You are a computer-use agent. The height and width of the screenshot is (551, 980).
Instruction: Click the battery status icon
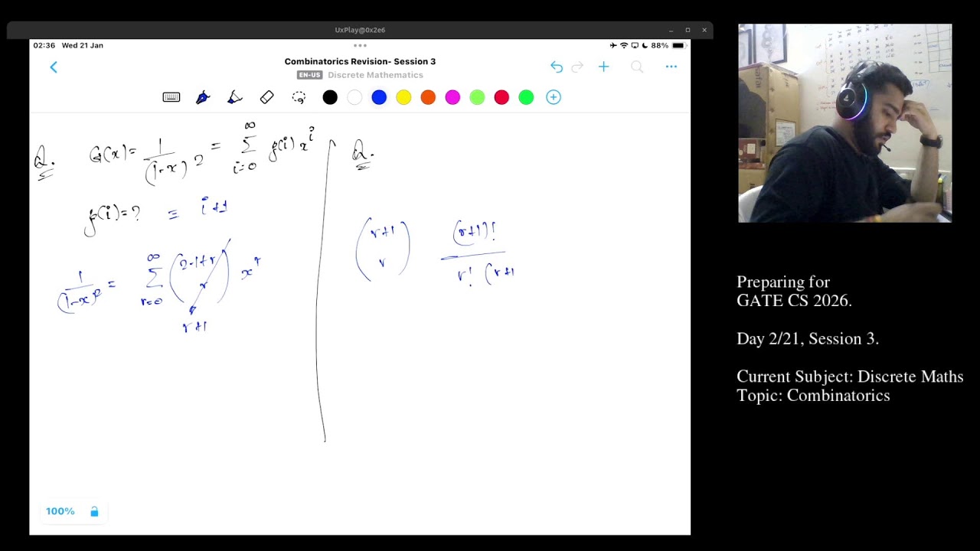click(678, 45)
